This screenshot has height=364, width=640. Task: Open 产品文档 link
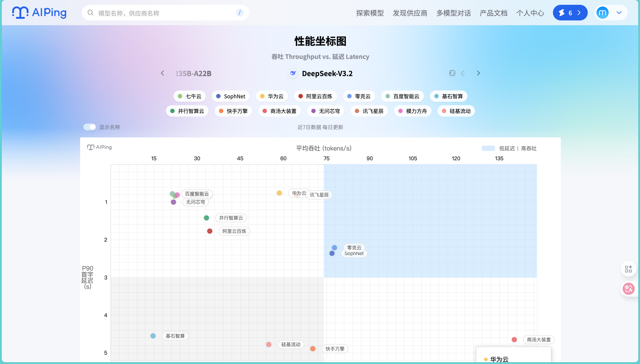tap(493, 13)
